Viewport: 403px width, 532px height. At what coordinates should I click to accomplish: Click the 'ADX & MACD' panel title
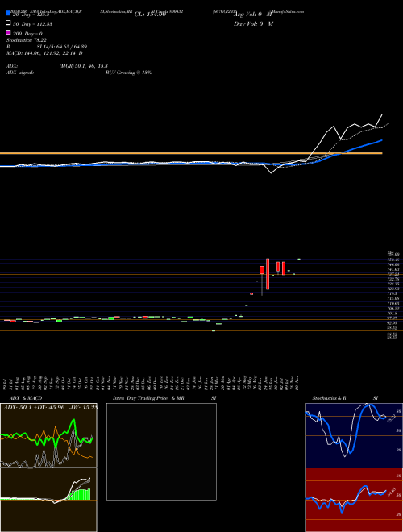[26, 398]
